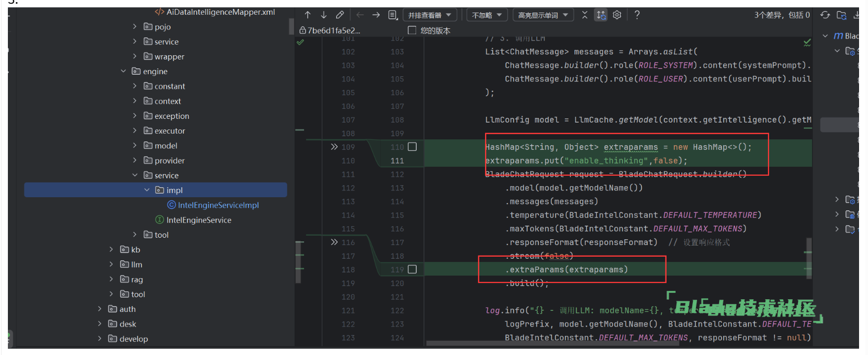Click the pencil edit source icon
Screen dimensions: 868x355
click(x=340, y=15)
